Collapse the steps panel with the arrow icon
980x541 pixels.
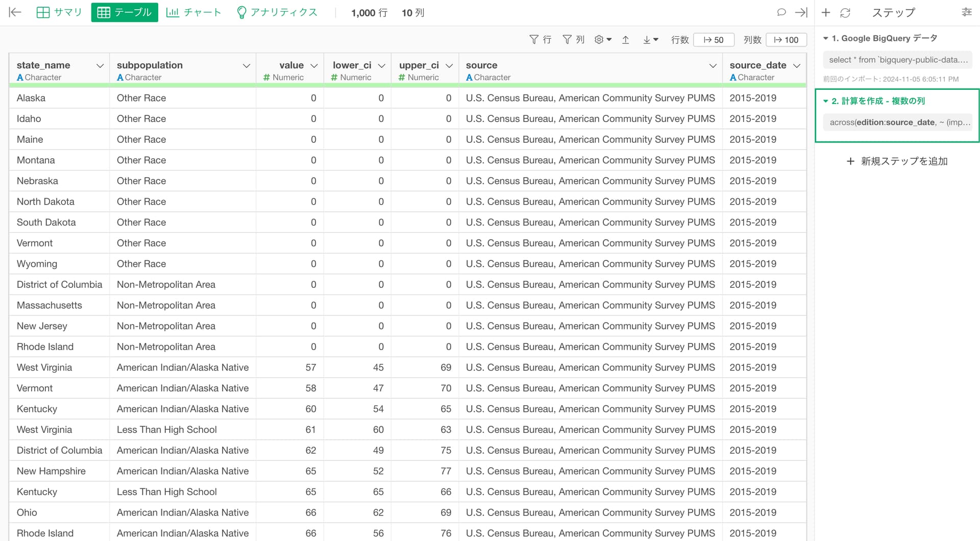coord(801,12)
